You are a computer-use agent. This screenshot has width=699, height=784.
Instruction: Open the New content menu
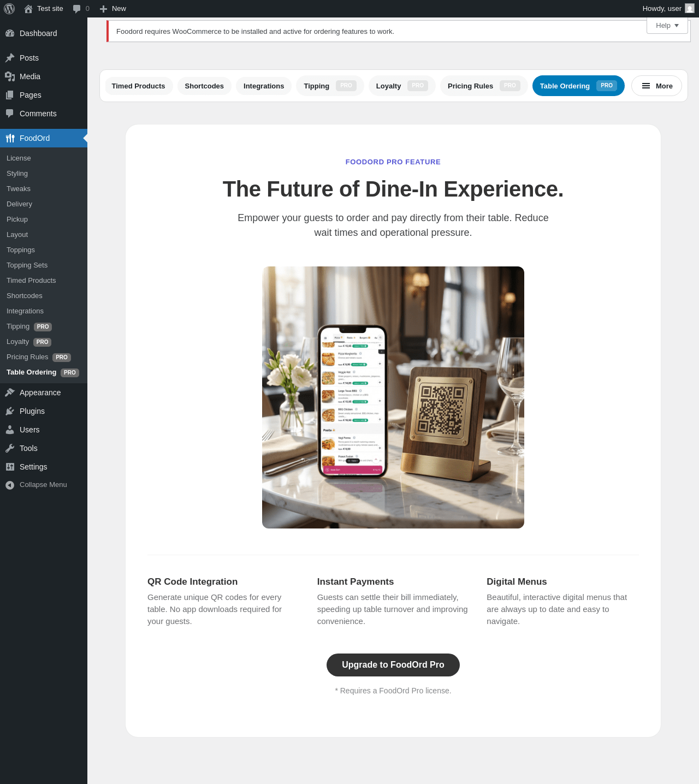113,9
